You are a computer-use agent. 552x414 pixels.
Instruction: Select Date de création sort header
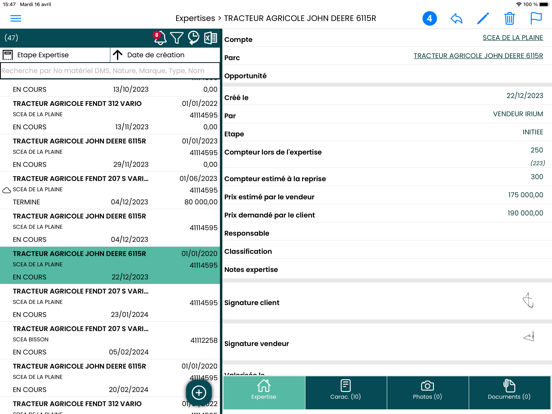(165, 55)
